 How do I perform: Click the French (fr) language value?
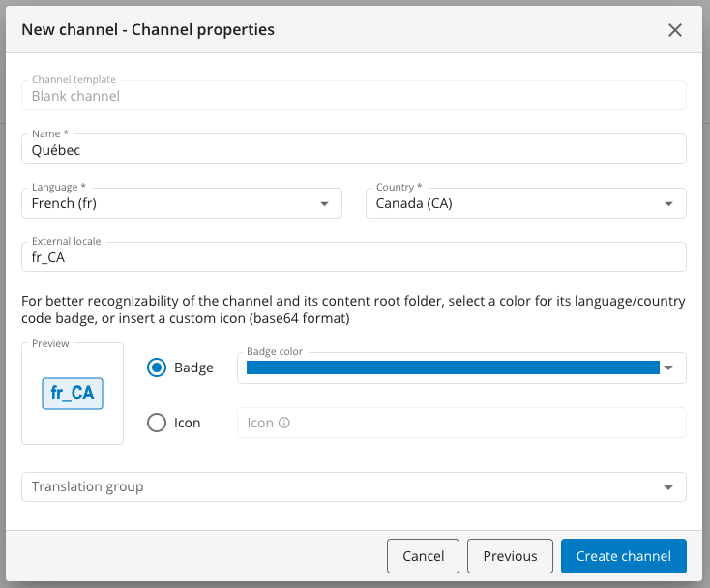point(65,204)
